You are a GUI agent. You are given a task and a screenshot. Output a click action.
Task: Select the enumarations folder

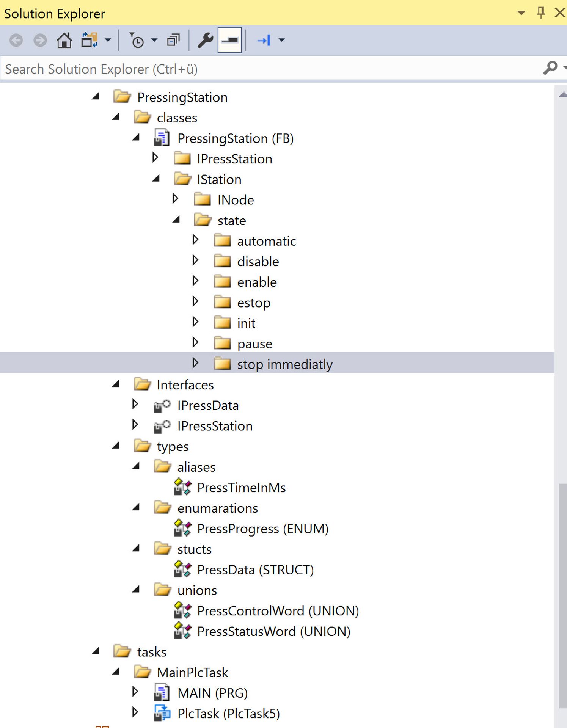click(217, 508)
